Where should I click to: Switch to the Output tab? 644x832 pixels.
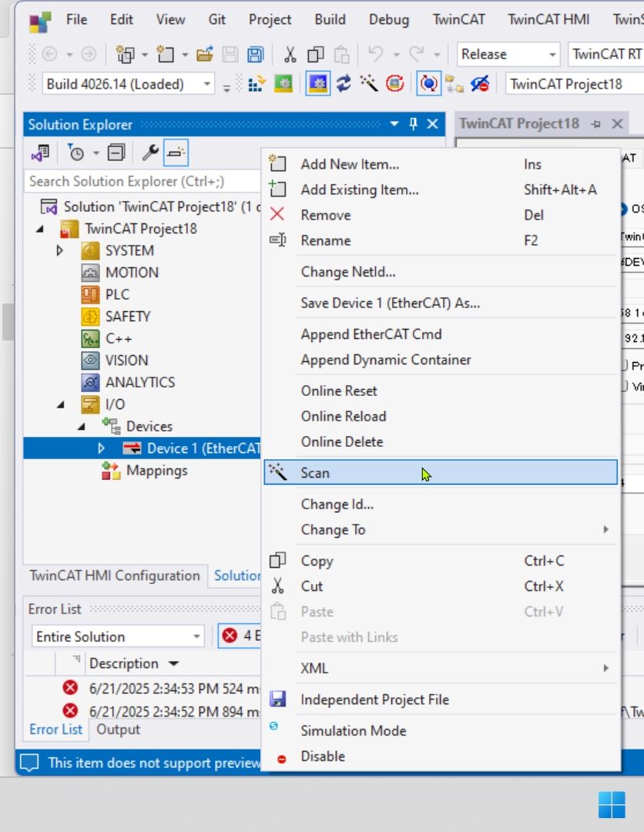point(119,730)
